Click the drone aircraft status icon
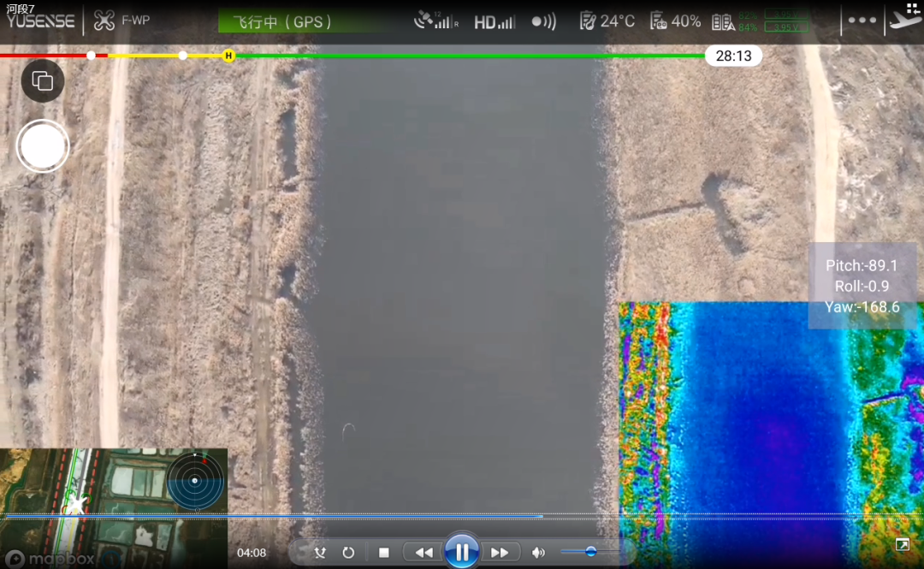Image resolution: width=924 pixels, height=569 pixels. [x=104, y=21]
